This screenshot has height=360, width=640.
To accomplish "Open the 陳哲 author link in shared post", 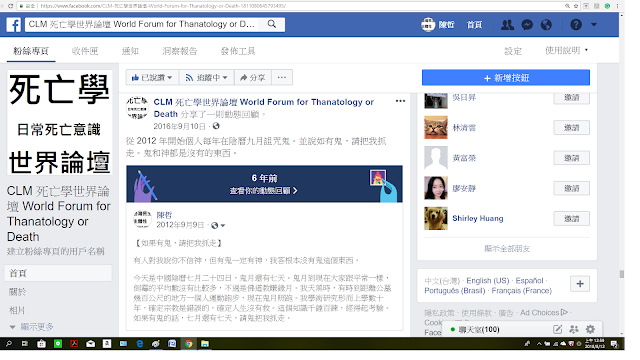I will (164, 215).
